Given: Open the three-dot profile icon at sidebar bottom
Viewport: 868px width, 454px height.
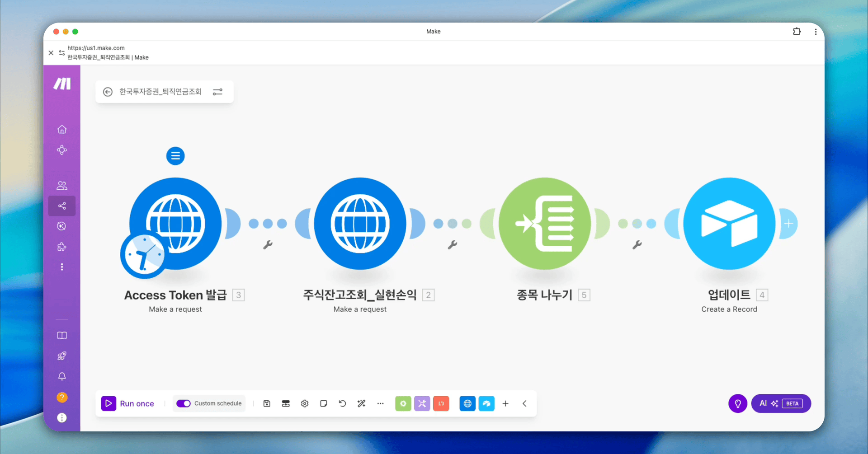Looking at the screenshot, I should (x=62, y=418).
